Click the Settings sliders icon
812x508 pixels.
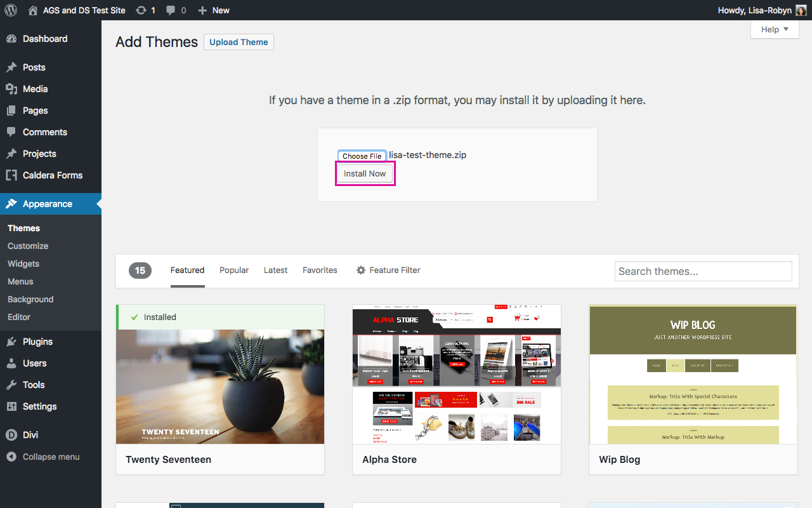tap(11, 406)
